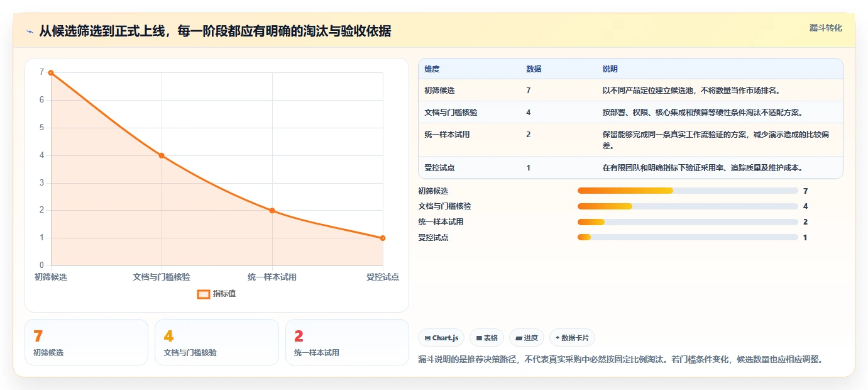
Task: Click the 受控试点 progress bar
Action: point(688,238)
